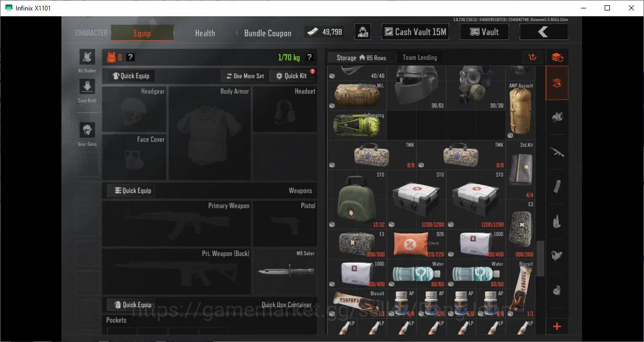Filter storage by gear category icon
Screen dimensions: 644x342
point(557,117)
